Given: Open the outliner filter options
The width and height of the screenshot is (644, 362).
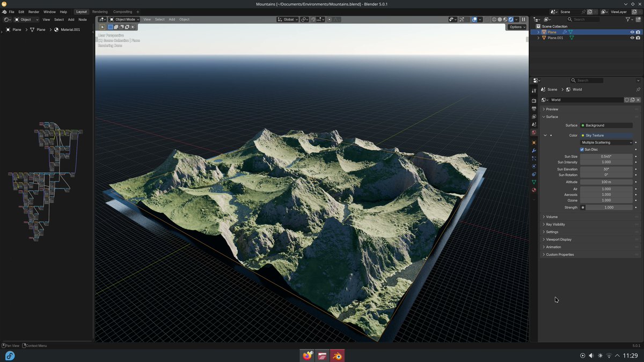Looking at the screenshot, I should point(630,19).
